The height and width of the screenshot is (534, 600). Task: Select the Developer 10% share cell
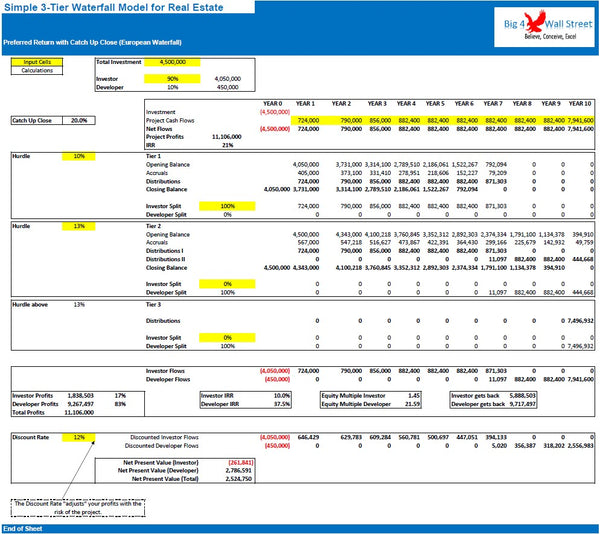pos(171,86)
